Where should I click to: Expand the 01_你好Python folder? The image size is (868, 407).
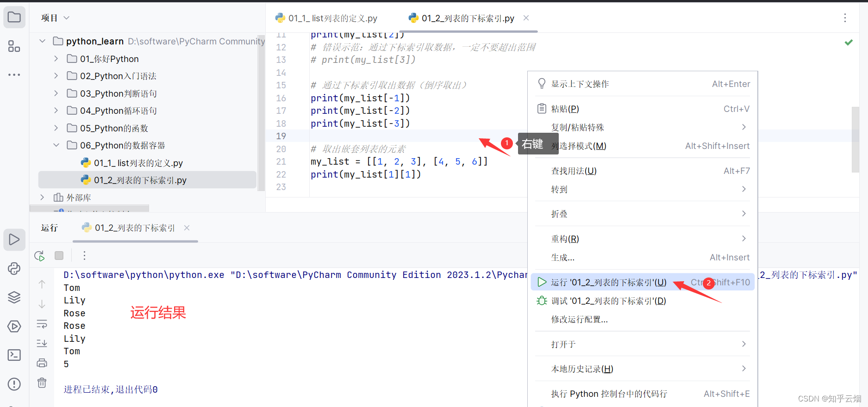click(56, 59)
